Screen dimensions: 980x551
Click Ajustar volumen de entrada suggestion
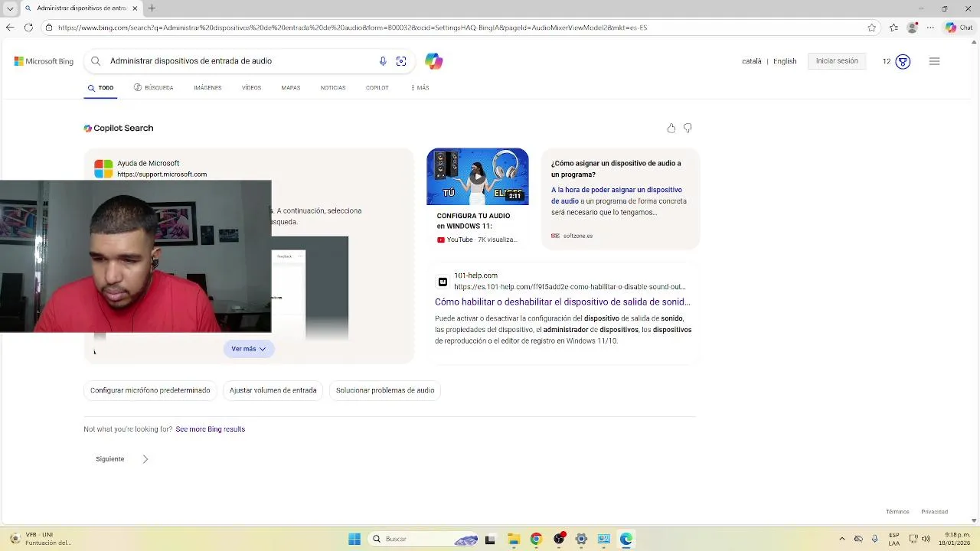click(x=273, y=390)
